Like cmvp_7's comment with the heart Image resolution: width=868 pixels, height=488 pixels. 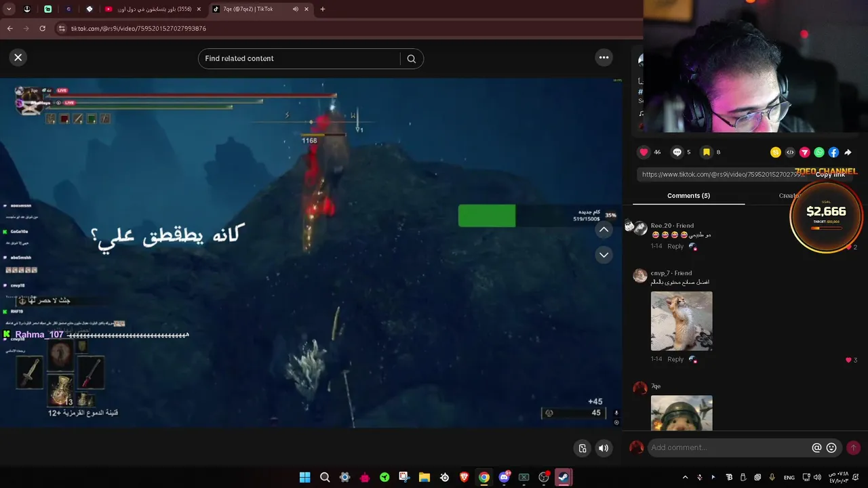click(x=848, y=360)
